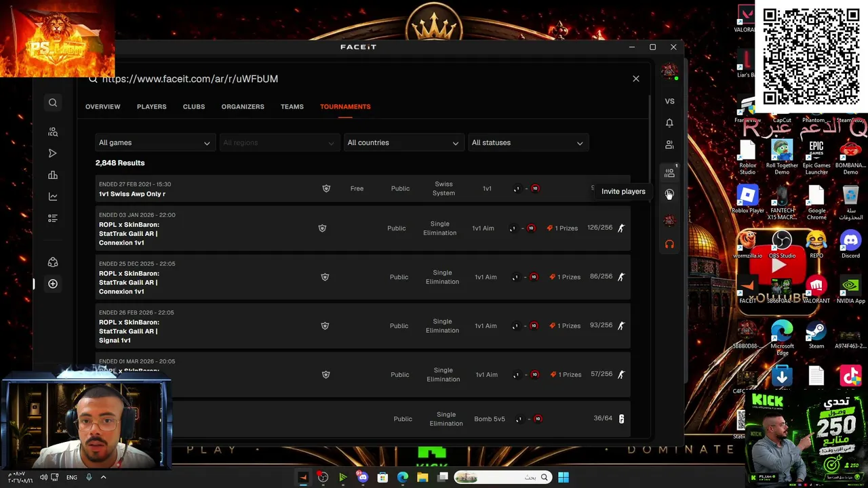868x488 pixels.
Task: Click player icon beside 126/256 slots
Action: 620,228
